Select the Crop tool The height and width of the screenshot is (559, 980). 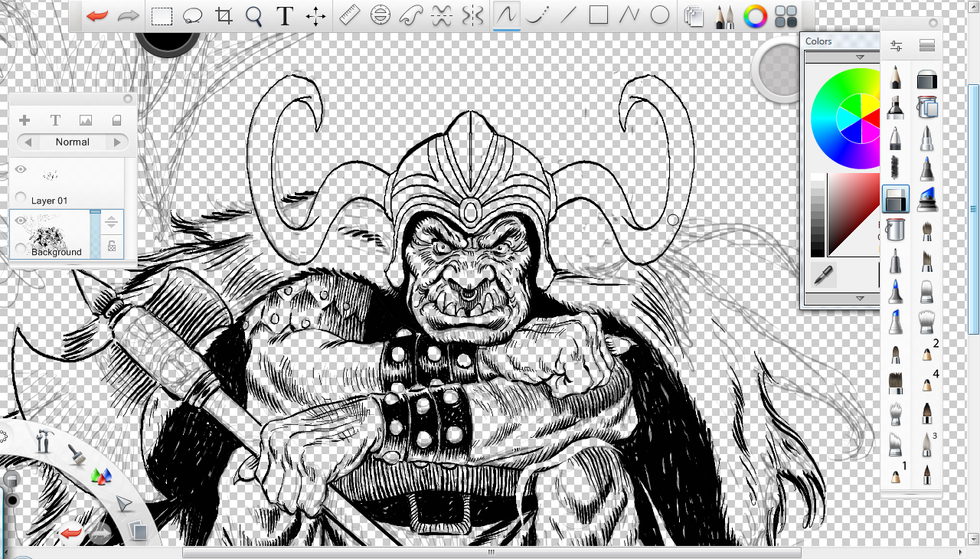[x=224, y=16]
